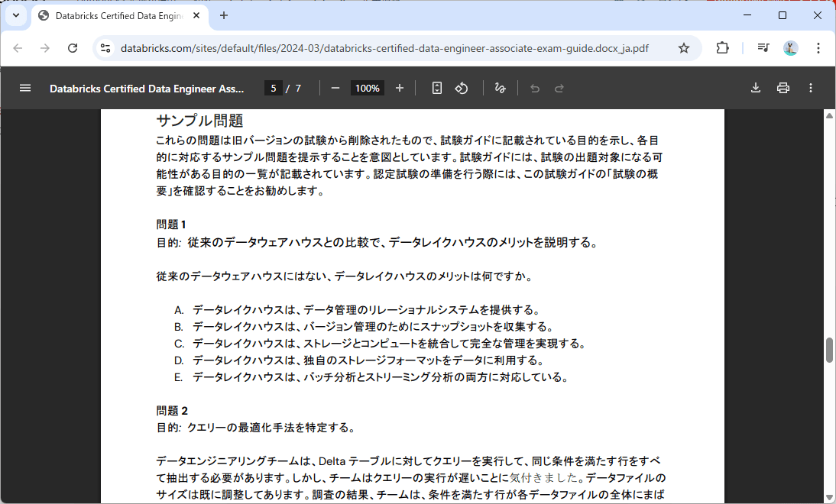Image resolution: width=836 pixels, height=504 pixels.
Task: Minimize the Chrome window
Action: 747,15
